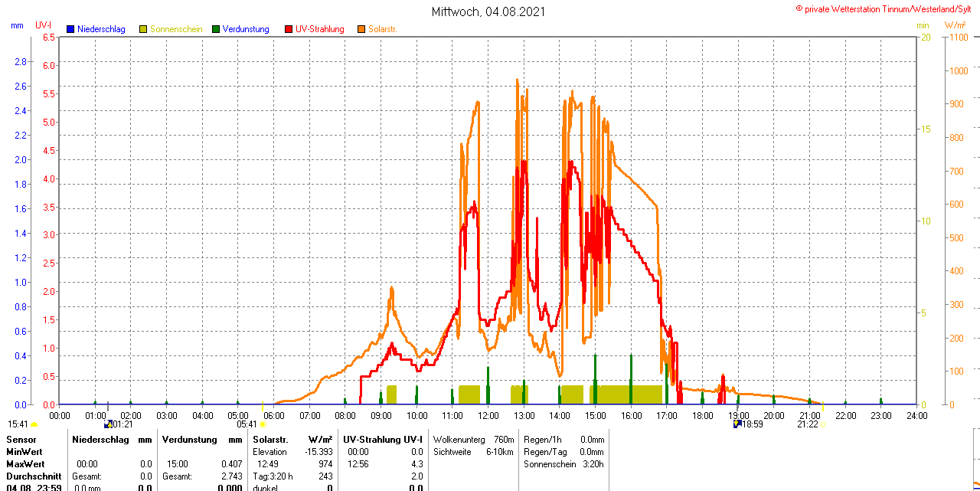
Task: Click the Verdunstung legend label
Action: point(246,29)
